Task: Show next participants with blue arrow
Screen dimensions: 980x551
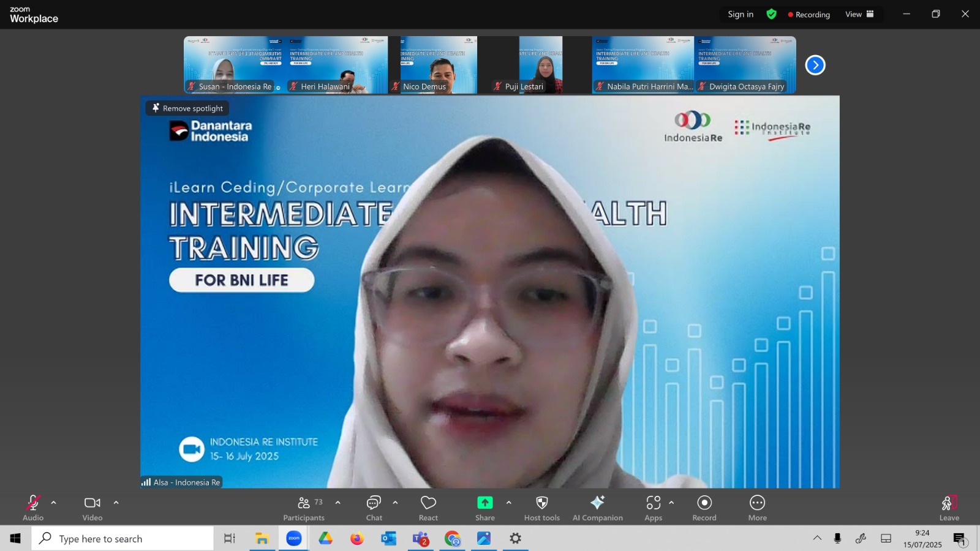Action: click(815, 65)
